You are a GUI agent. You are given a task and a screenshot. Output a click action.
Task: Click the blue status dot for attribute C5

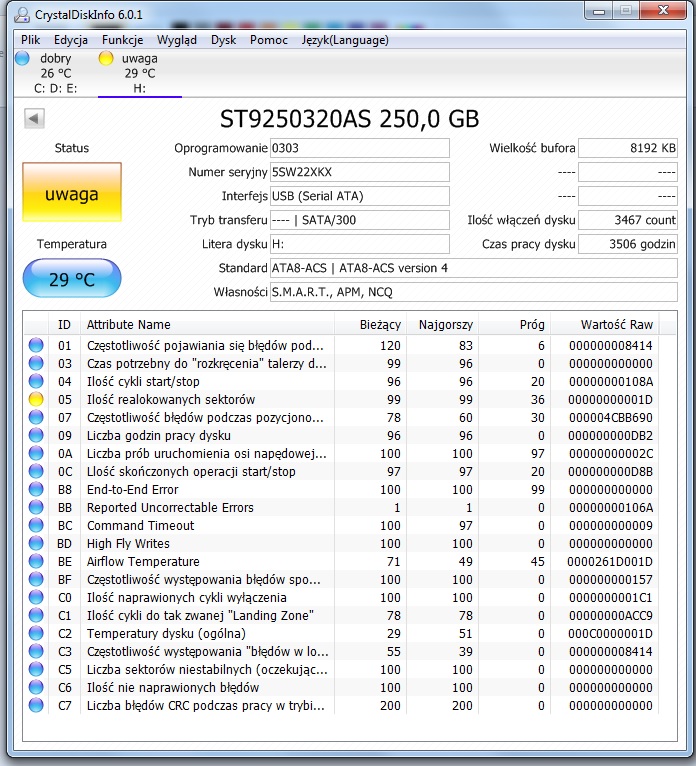click(x=36, y=669)
